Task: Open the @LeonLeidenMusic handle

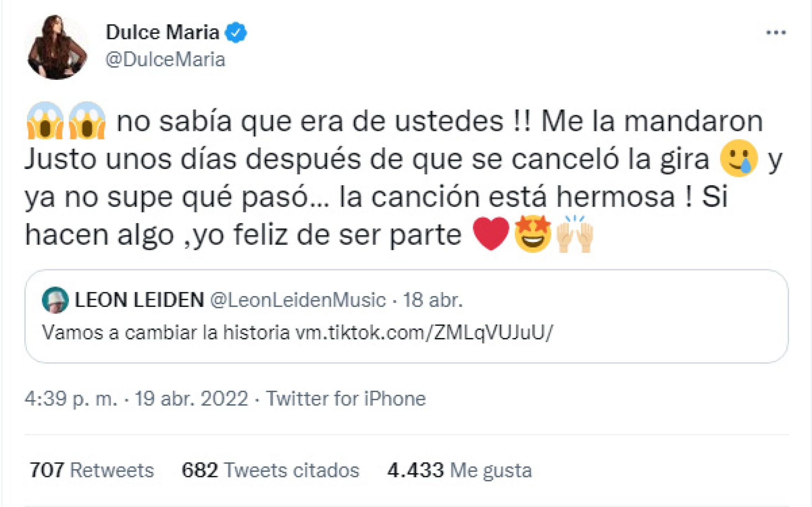Action: coord(298,300)
